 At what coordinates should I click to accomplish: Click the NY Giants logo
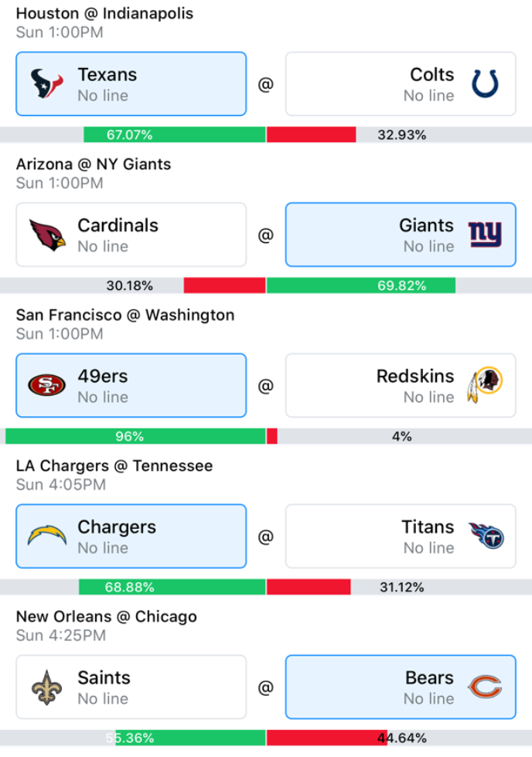tap(485, 234)
